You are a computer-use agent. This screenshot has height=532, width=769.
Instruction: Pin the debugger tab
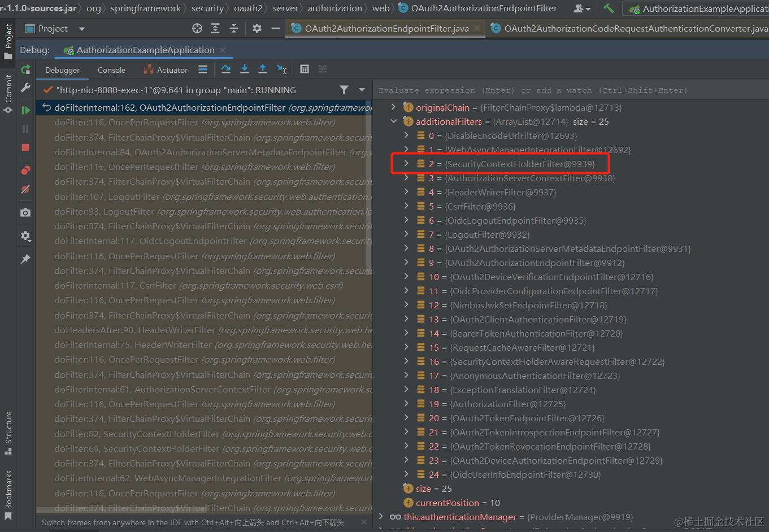(25, 259)
